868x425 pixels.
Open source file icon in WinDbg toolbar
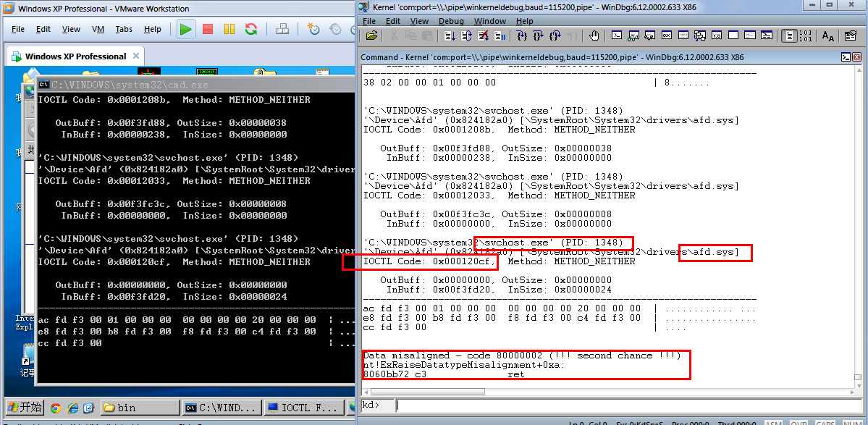pyautogui.click(x=371, y=36)
